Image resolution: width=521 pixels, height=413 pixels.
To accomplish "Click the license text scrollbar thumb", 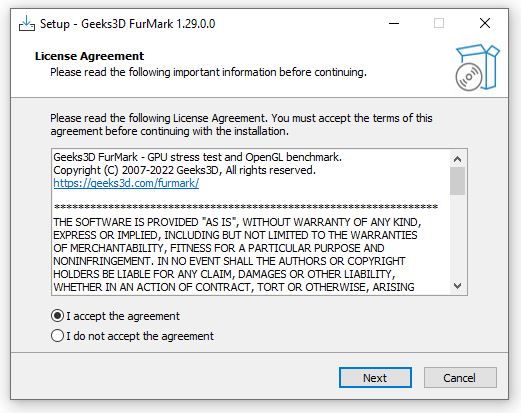I will pos(458,181).
